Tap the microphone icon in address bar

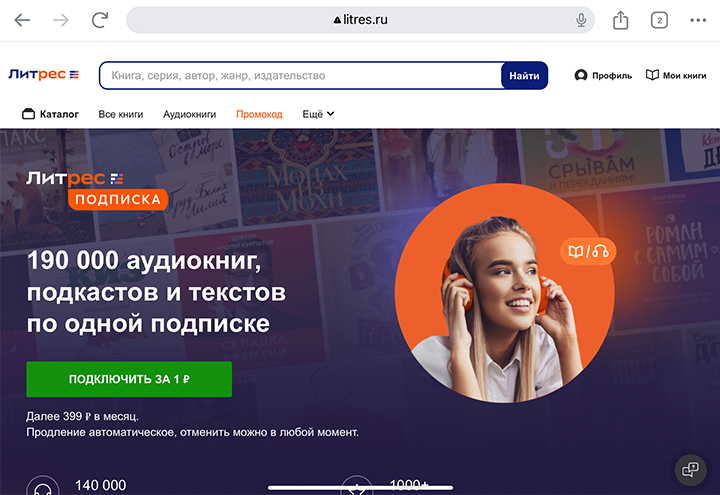click(581, 20)
